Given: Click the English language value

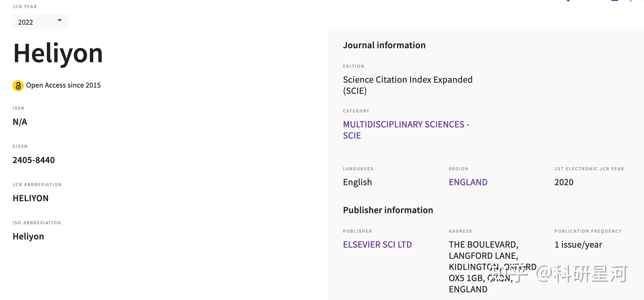Looking at the screenshot, I should 357,182.
